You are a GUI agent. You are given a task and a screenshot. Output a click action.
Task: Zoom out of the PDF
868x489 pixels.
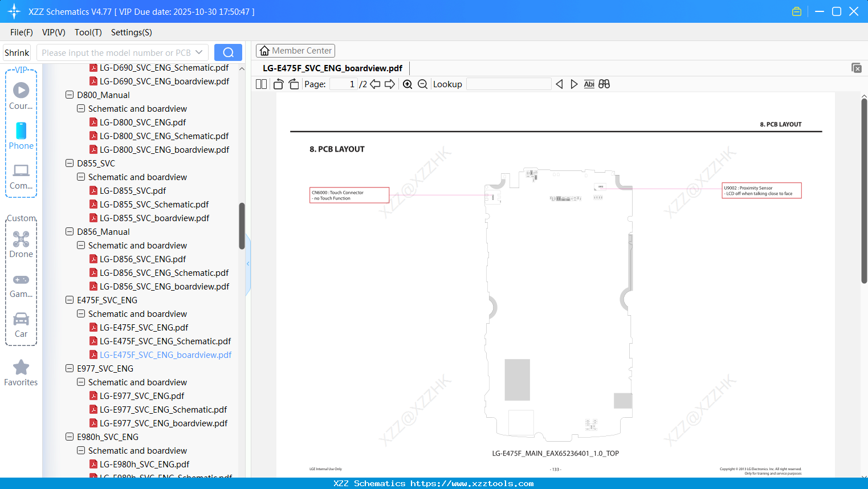pyautogui.click(x=422, y=84)
